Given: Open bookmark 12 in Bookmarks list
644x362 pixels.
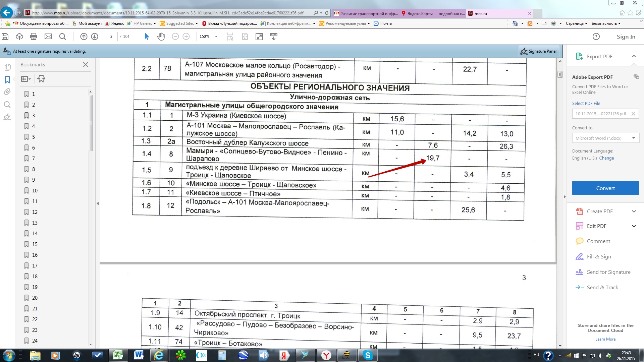Looking at the screenshot, I should click(x=35, y=212).
